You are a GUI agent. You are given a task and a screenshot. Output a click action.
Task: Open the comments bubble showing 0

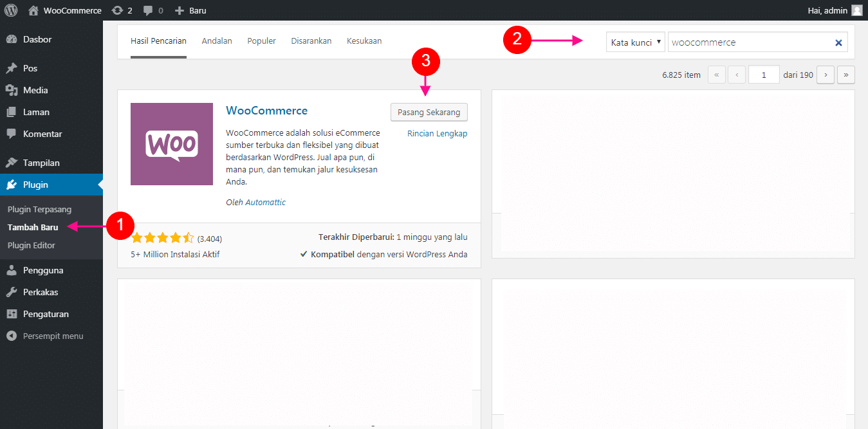tap(153, 10)
